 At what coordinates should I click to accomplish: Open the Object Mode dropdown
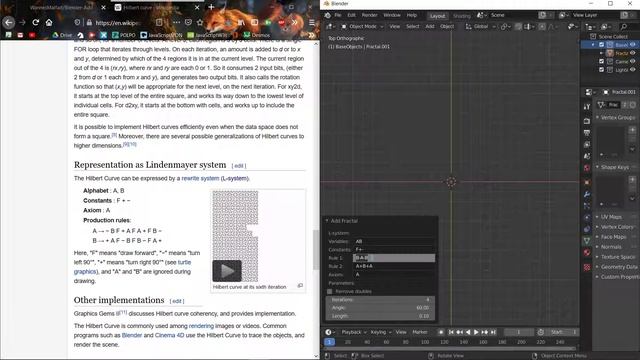tap(362, 27)
